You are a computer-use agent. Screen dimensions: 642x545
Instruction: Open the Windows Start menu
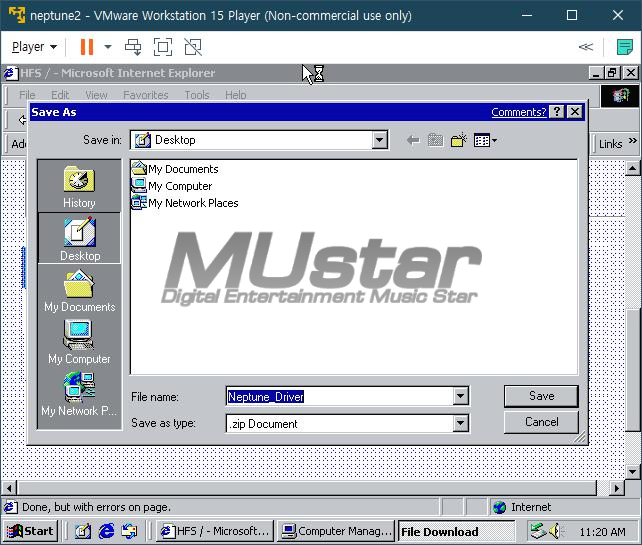coord(30,531)
